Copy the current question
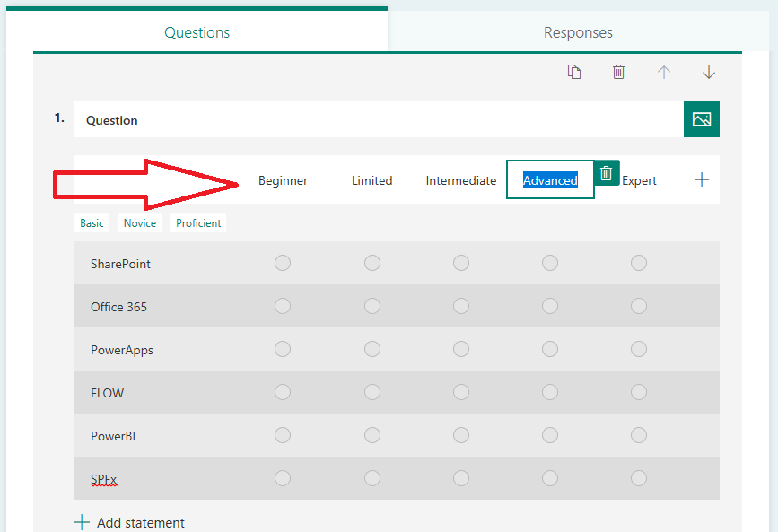 [574, 71]
